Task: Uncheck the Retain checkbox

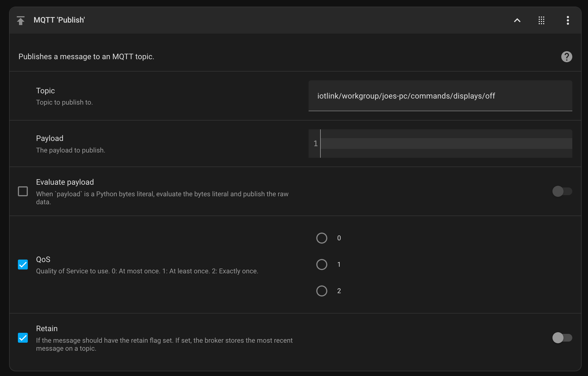Action: (x=23, y=338)
